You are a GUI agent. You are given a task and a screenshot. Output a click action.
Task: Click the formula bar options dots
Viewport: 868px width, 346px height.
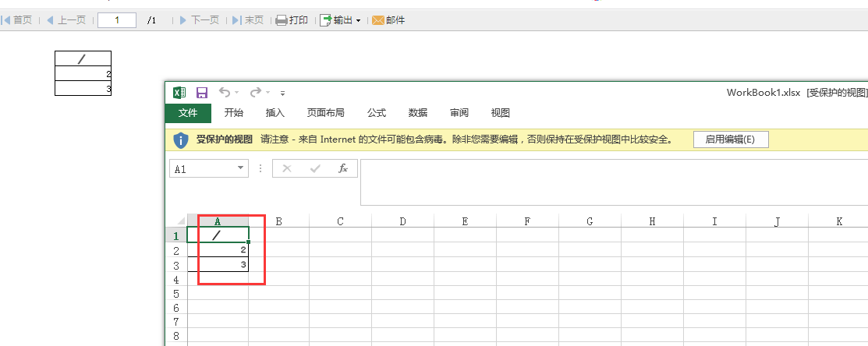(x=260, y=168)
